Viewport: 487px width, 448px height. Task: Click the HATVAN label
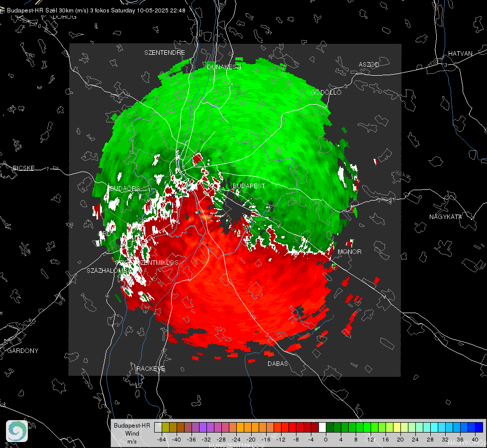[460, 53]
